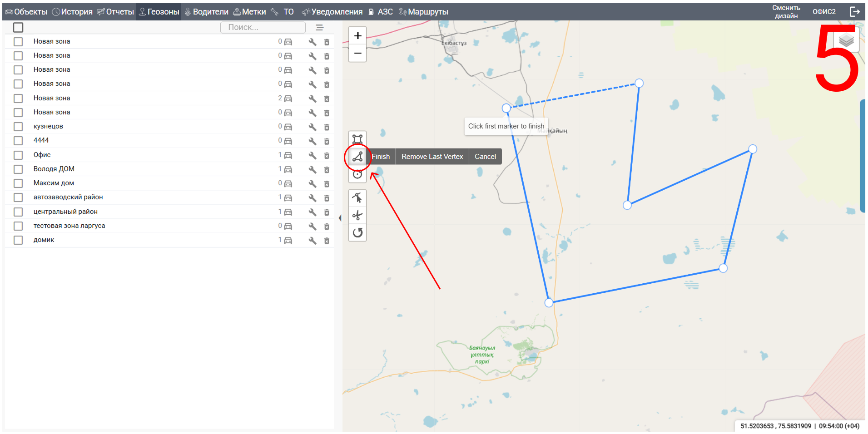The image size is (868, 434).
Task: Zoom in on the map
Action: coord(357,36)
